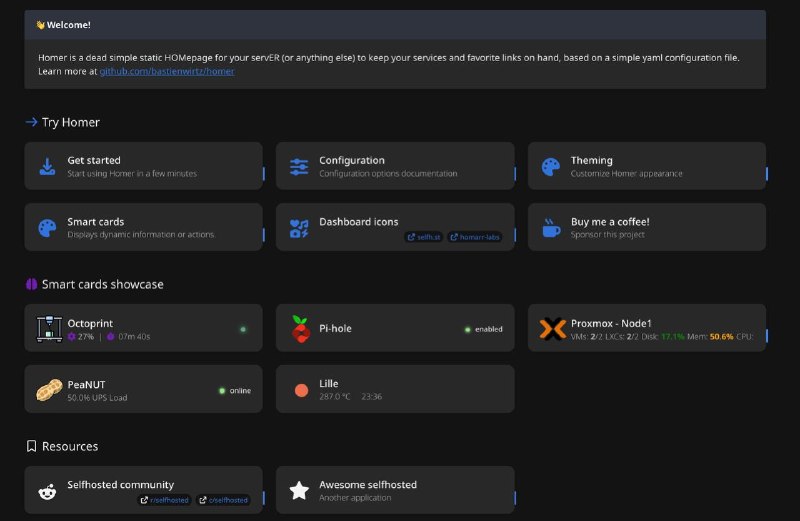Click the Dashboard icons card icon
This screenshot has width=800, height=521.
point(299,229)
